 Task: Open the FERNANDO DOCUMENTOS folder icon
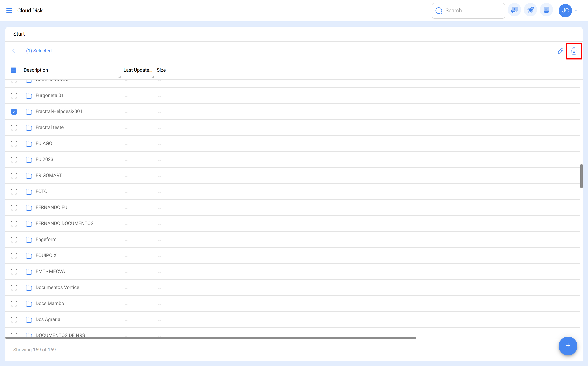click(29, 223)
